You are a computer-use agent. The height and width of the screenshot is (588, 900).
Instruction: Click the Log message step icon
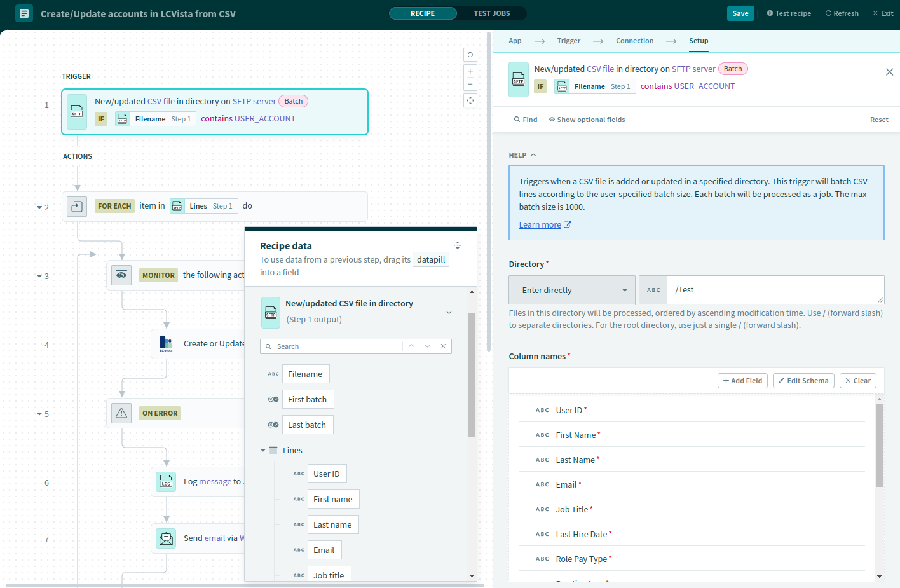click(166, 482)
